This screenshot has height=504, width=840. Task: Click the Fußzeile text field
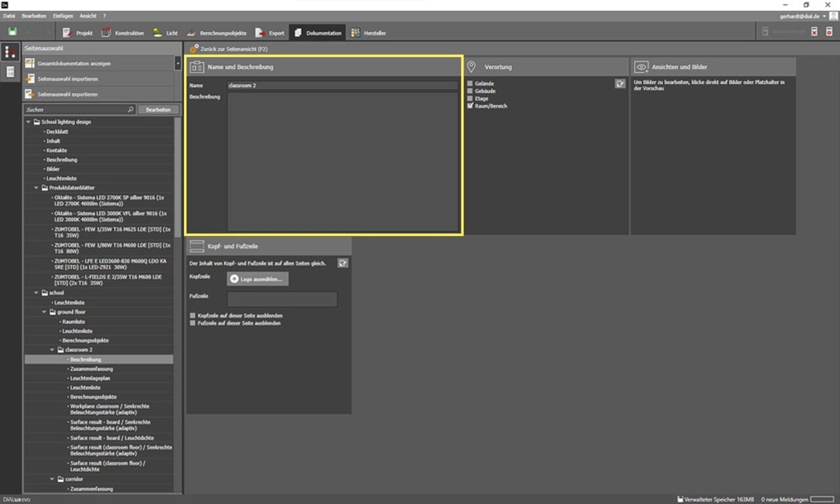coord(282,299)
